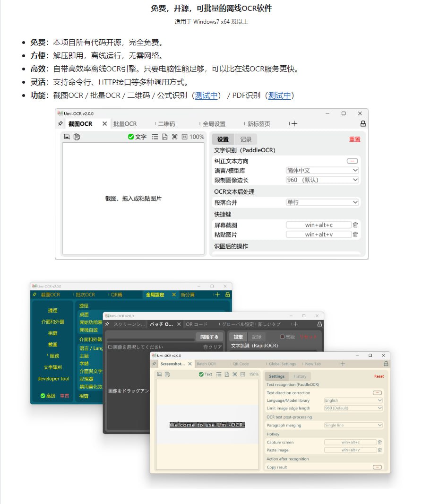
Task: Click list view icon beside 文字 checkbox
Action: coord(155,137)
